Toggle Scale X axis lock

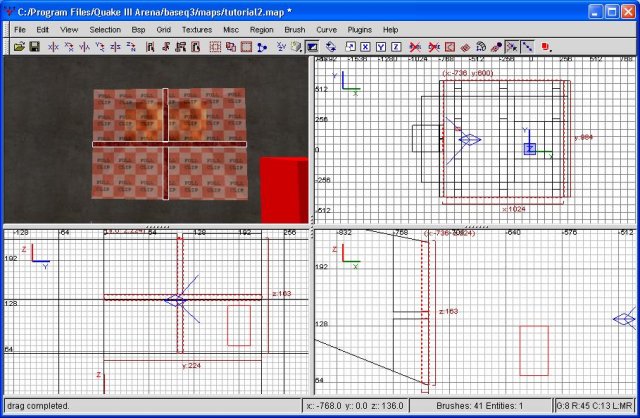[365, 47]
